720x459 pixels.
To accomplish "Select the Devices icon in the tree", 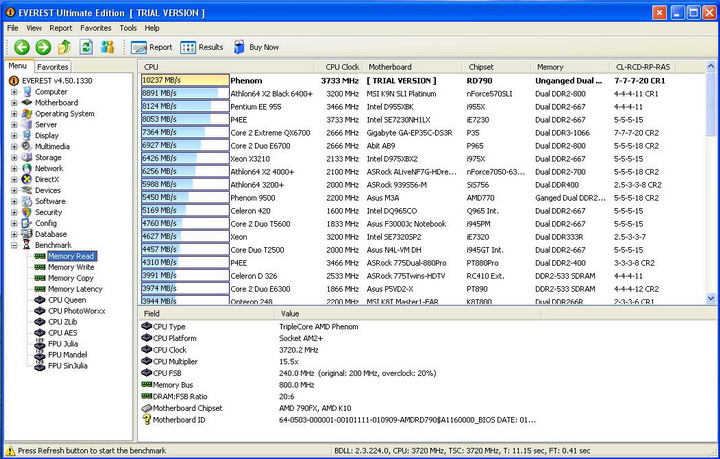I will click(x=27, y=190).
